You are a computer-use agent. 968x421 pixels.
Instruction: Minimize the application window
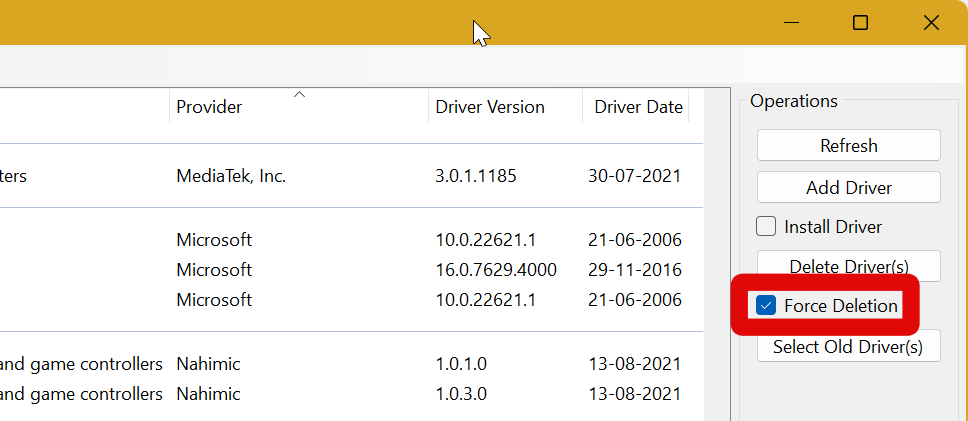[790, 23]
